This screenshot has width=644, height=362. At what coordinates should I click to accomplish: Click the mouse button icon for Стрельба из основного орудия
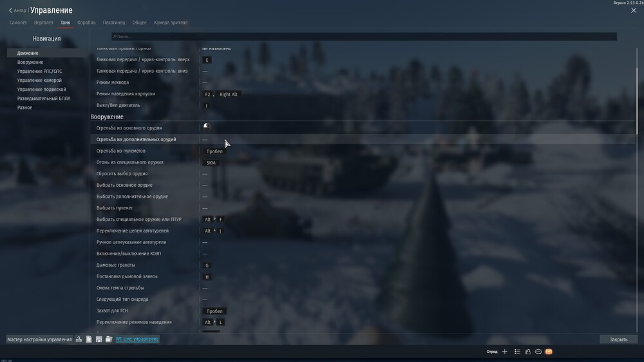point(207,128)
